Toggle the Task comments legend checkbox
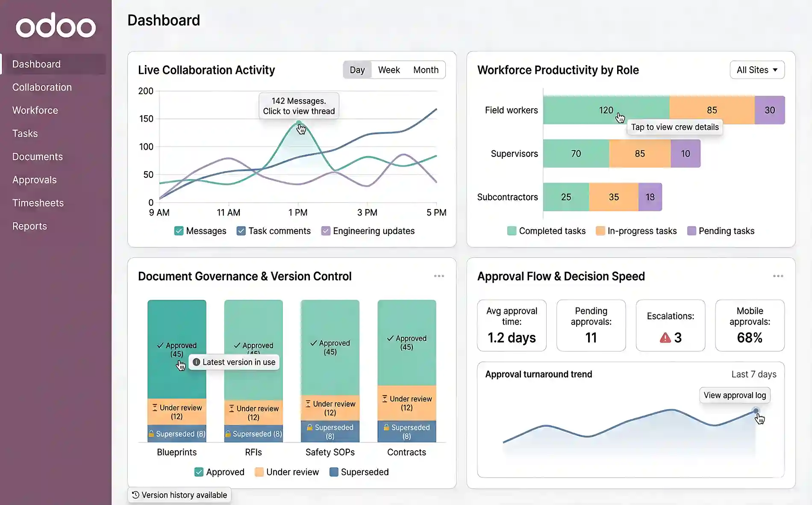Screen dimensions: 812x505 click(x=241, y=230)
